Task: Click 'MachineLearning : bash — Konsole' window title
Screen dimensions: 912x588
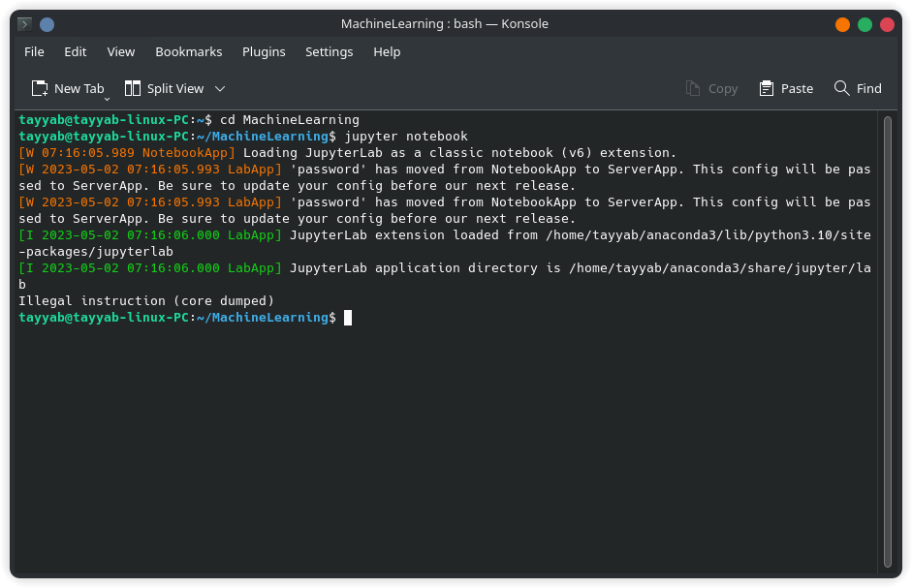Action: click(444, 24)
